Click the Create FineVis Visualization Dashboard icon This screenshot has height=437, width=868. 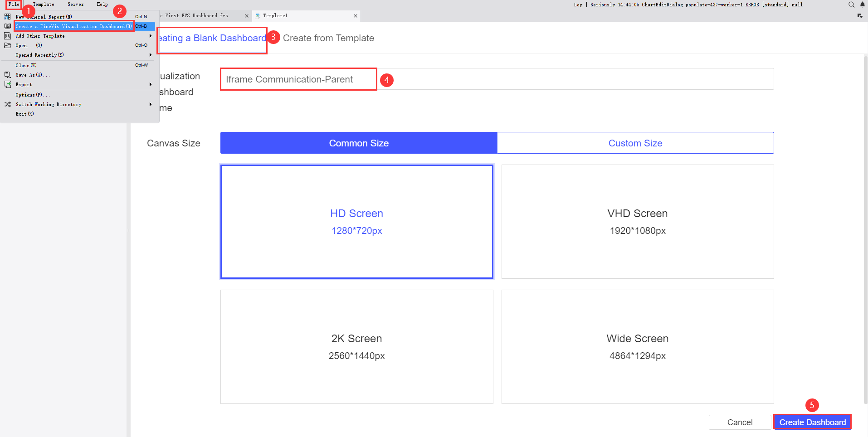[7, 26]
